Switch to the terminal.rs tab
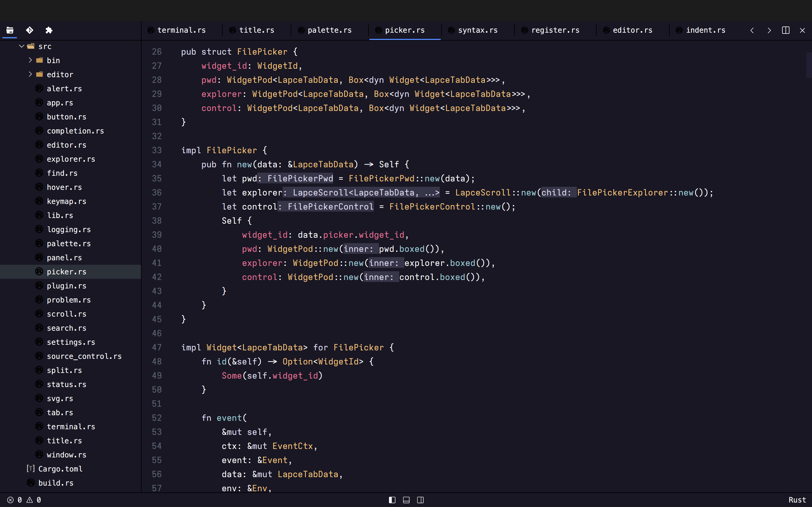This screenshot has height=507, width=812. pyautogui.click(x=181, y=30)
